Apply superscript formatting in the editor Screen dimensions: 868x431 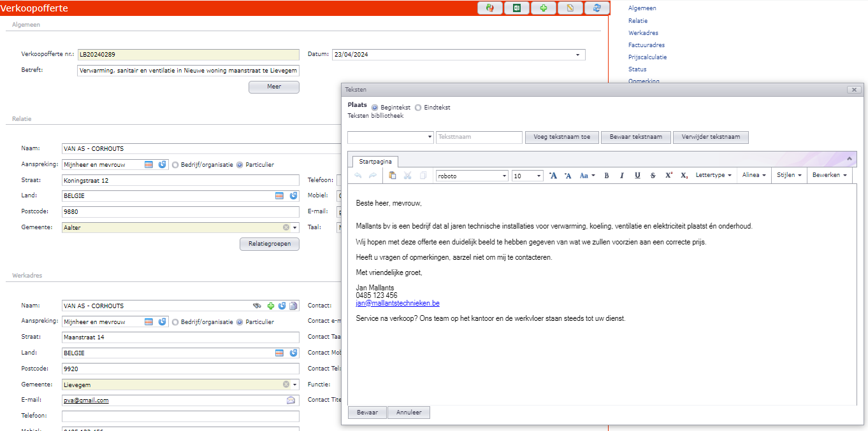tap(669, 176)
